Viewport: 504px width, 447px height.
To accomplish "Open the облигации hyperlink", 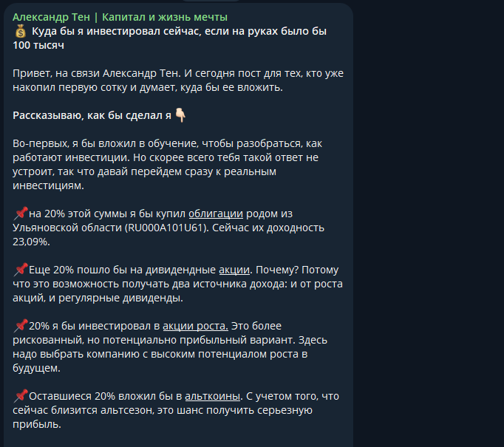I will [x=216, y=214].
